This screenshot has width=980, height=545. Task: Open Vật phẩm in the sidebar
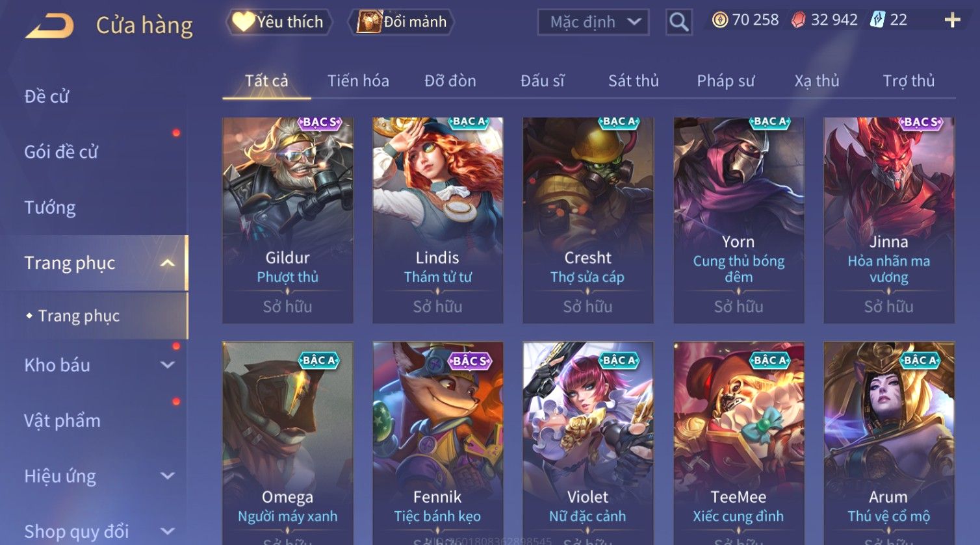(x=62, y=421)
